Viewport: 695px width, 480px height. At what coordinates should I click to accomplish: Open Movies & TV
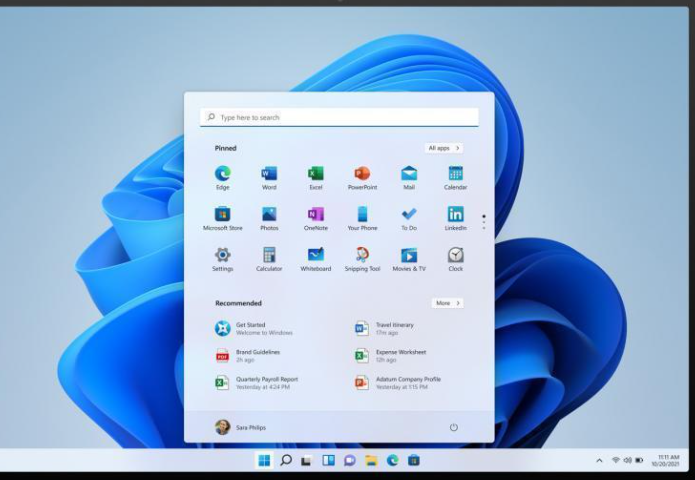click(409, 259)
